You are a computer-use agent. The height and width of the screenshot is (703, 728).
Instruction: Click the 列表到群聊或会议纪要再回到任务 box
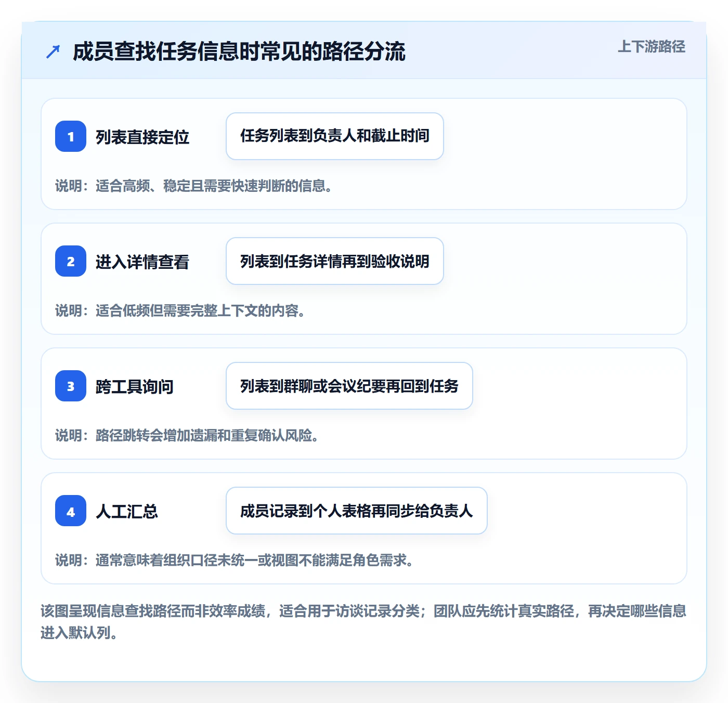349,386
